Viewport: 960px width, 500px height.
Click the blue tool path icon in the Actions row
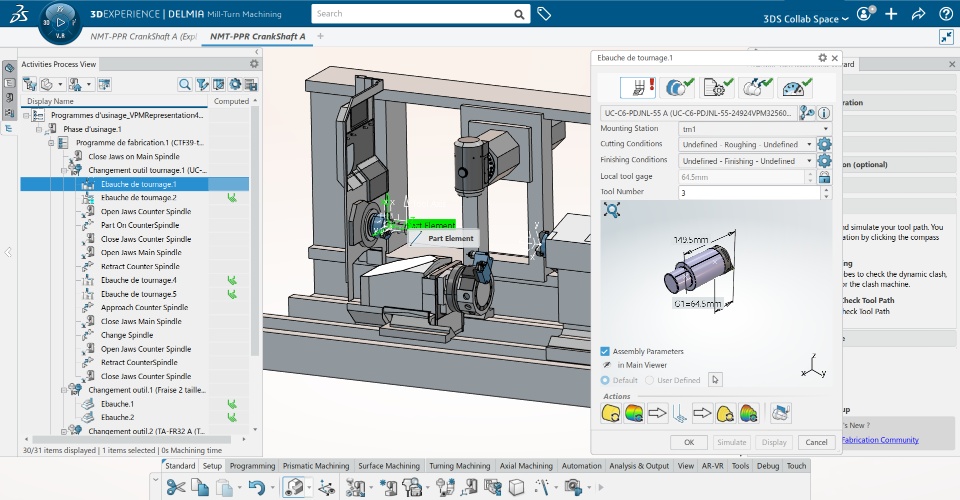coord(680,414)
